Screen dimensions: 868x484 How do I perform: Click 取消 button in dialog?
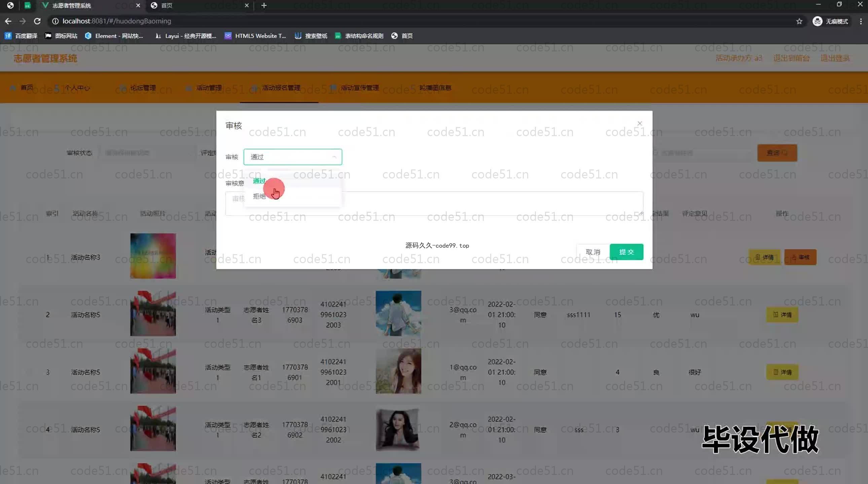593,252
